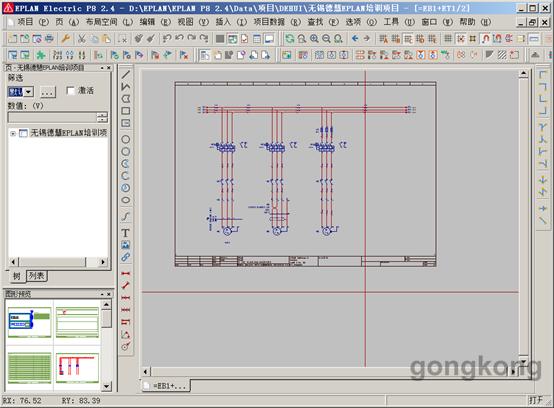Click the Redo arrow icon
The width and height of the screenshot is (554, 408).
192,39
